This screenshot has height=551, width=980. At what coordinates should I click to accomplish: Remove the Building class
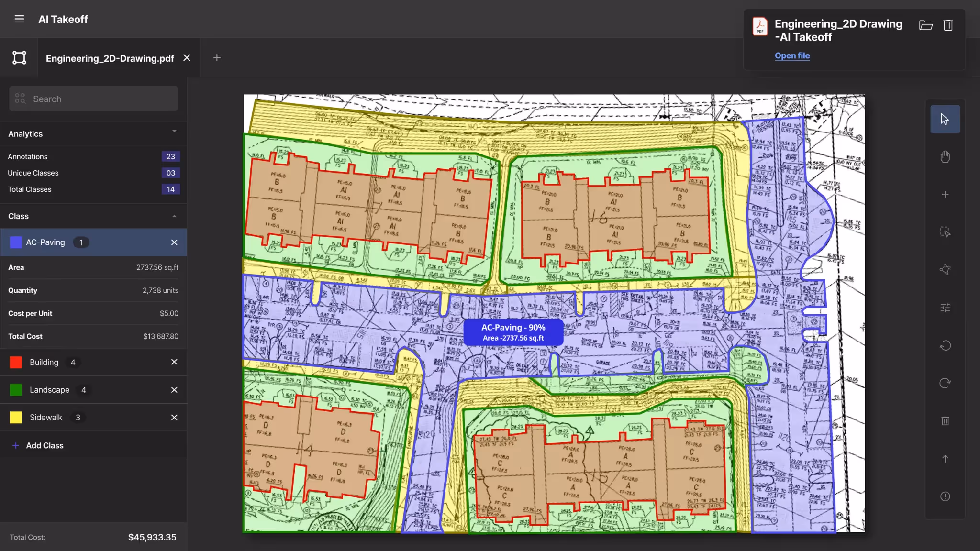coord(174,362)
